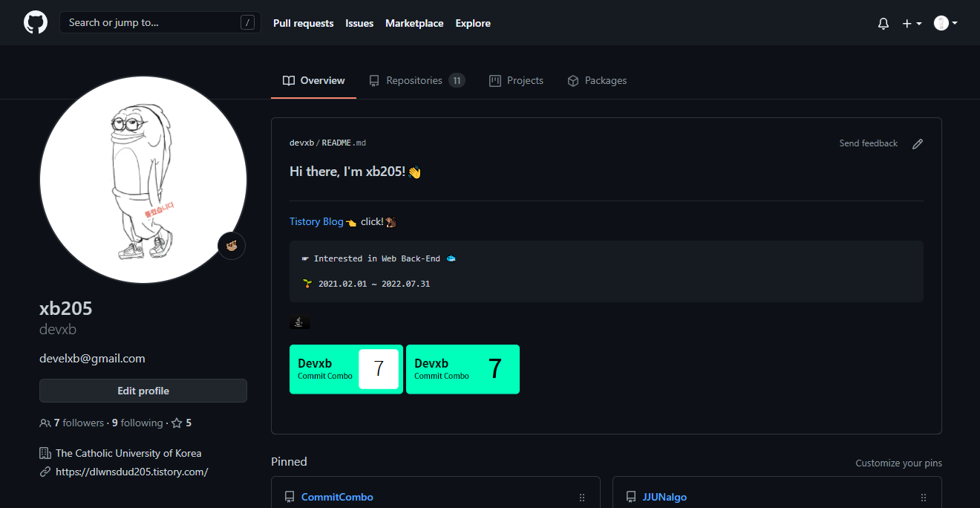Click the xb205 profile name heading
Screen dimensions: 980x508
point(66,309)
